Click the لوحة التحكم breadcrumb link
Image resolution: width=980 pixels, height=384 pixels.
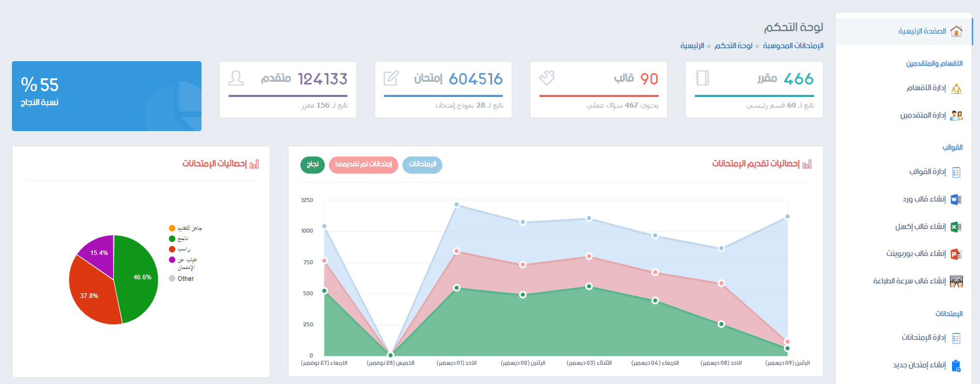pos(733,46)
